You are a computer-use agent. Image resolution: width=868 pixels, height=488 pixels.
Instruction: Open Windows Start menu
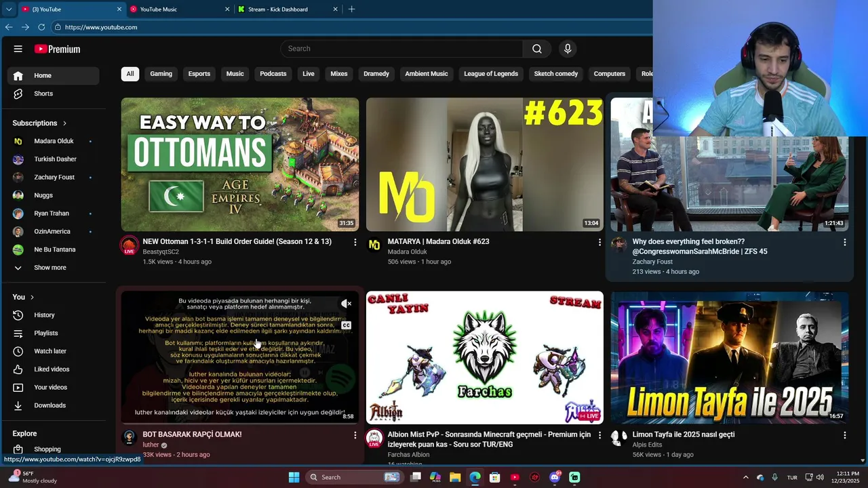[294, 477]
